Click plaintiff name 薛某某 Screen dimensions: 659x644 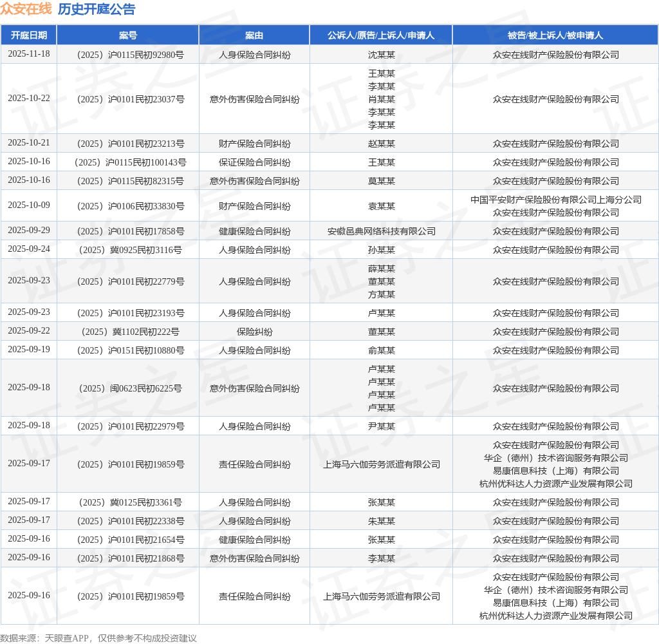click(381, 269)
